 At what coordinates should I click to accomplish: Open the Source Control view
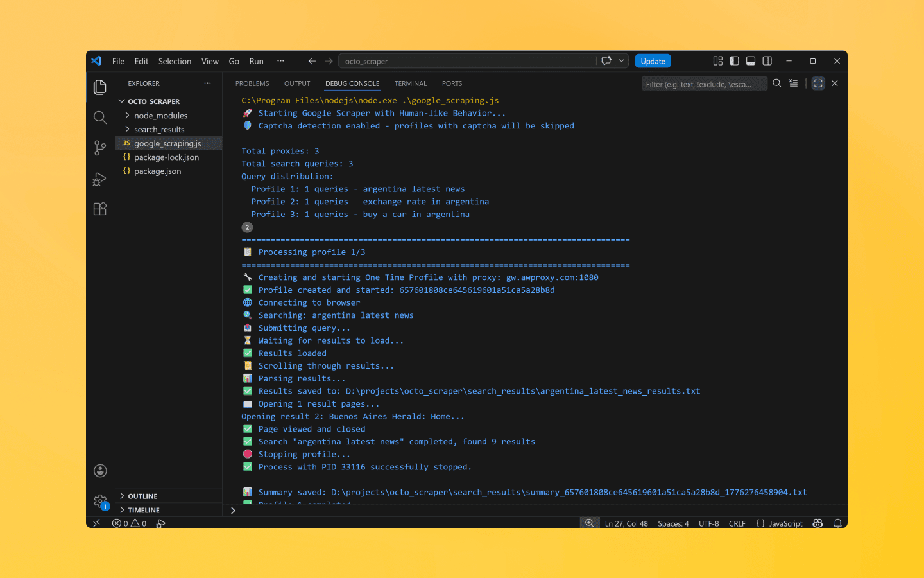pos(100,148)
